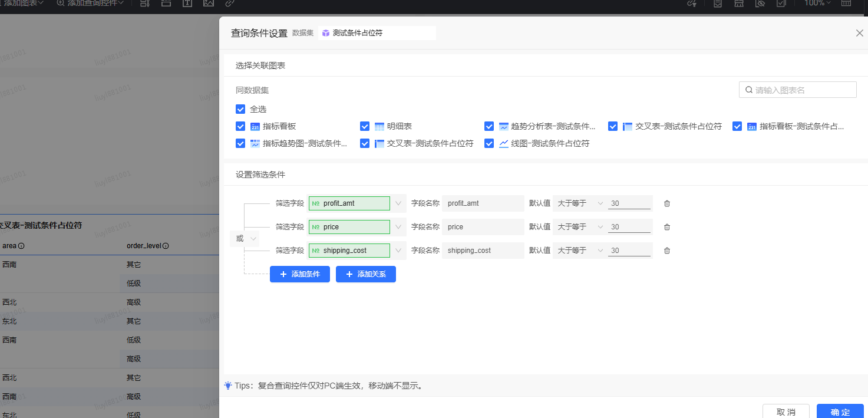Click the shipping_cost default value input
This screenshot has height=418, width=868.
tap(629, 251)
